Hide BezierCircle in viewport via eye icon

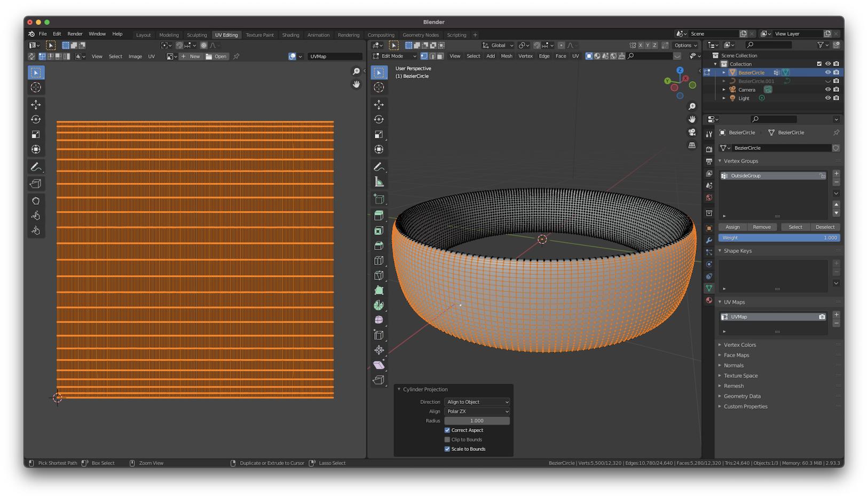coord(828,72)
